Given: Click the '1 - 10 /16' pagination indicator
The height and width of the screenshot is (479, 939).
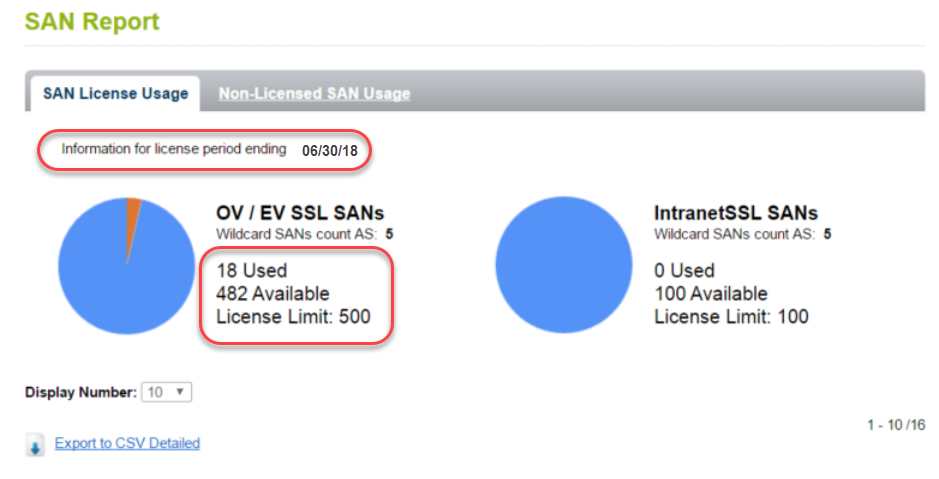Looking at the screenshot, I should coord(895,426).
